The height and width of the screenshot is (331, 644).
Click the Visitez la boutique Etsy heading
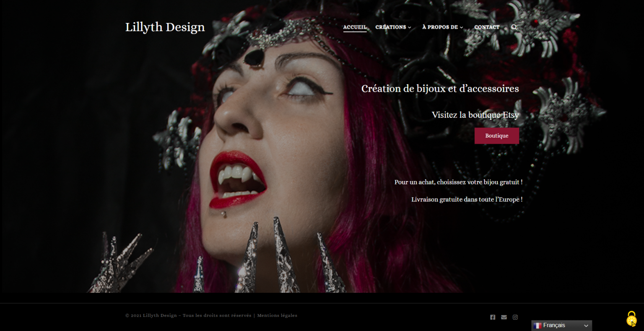pyautogui.click(x=475, y=114)
